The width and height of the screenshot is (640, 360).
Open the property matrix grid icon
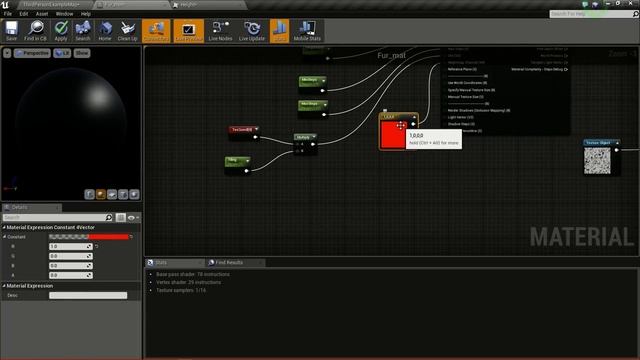click(120, 218)
